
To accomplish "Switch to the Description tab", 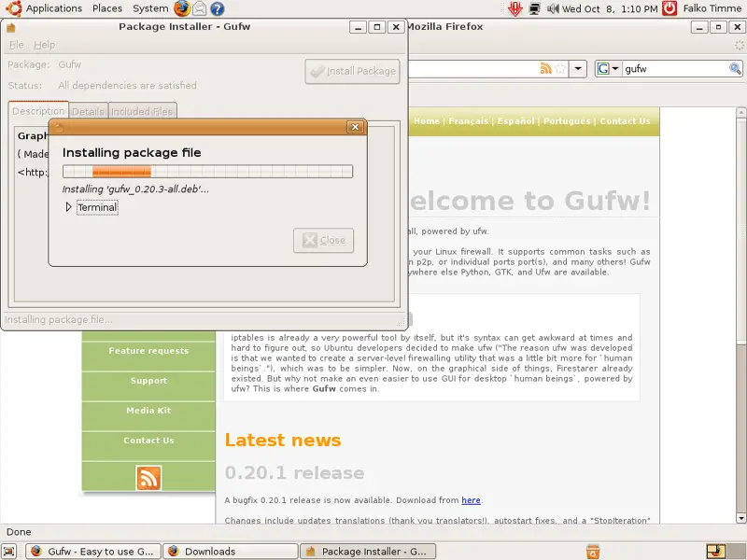I will 38,111.
